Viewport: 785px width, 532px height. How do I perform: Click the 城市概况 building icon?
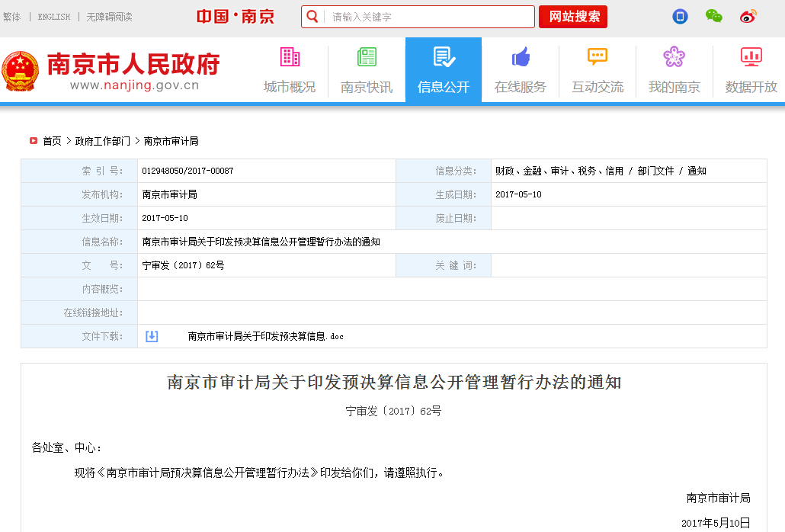(x=290, y=57)
